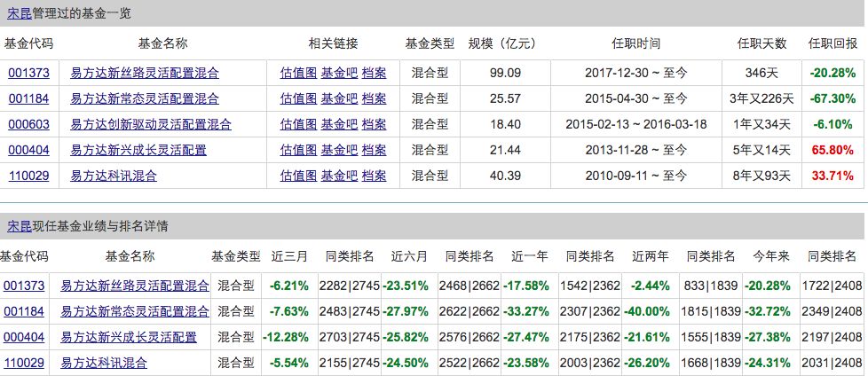Viewport: 868px width, 376px height.
Task: Select the 近三月 value -12.28%
Action: click(286, 337)
